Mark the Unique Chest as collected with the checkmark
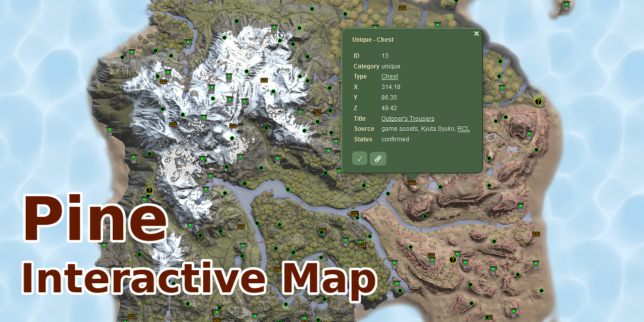644x322 pixels. point(359,158)
